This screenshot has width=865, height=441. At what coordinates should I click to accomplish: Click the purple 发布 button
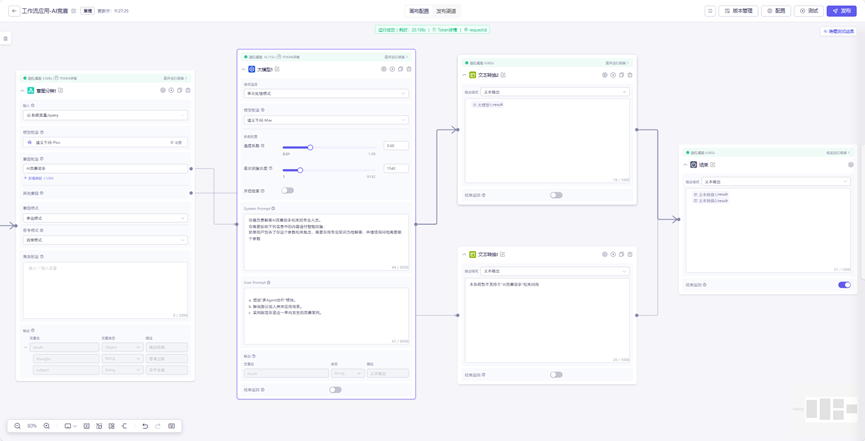(x=841, y=11)
